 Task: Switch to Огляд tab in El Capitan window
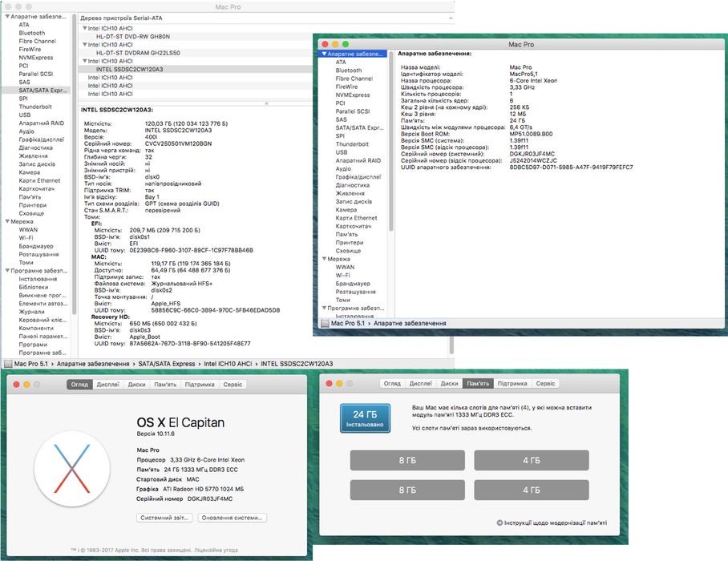[79, 385]
